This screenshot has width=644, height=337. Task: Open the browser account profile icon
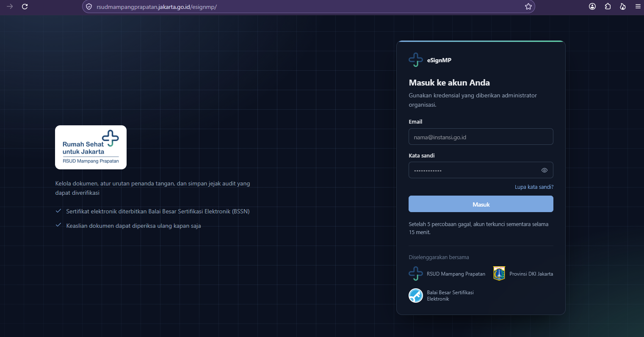point(592,6)
